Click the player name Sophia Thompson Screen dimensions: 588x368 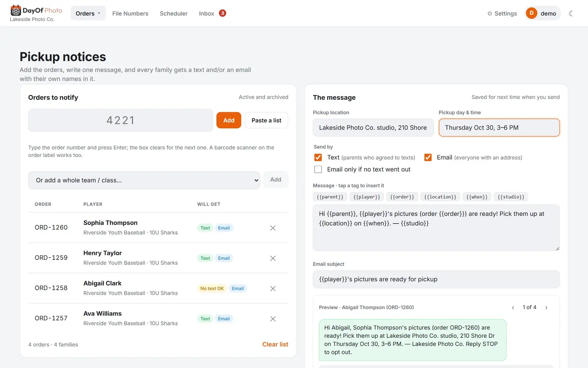click(110, 223)
